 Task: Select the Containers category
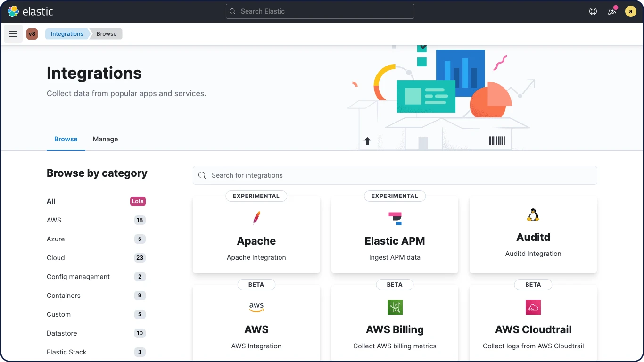63,296
